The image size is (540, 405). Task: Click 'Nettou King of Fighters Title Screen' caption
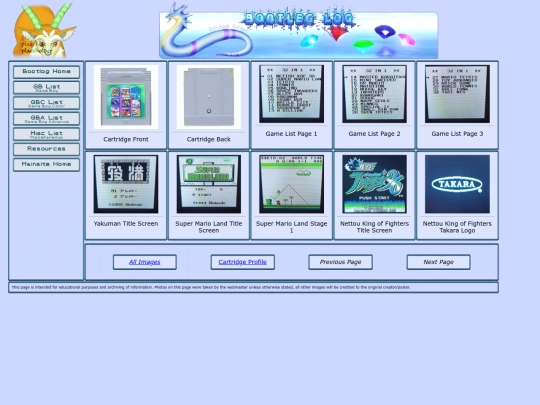click(374, 227)
